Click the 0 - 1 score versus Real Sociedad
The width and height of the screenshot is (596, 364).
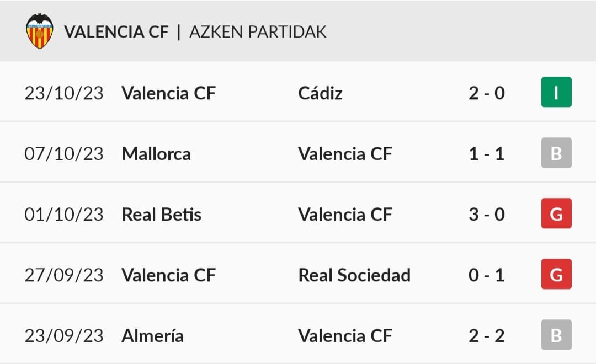pos(487,275)
